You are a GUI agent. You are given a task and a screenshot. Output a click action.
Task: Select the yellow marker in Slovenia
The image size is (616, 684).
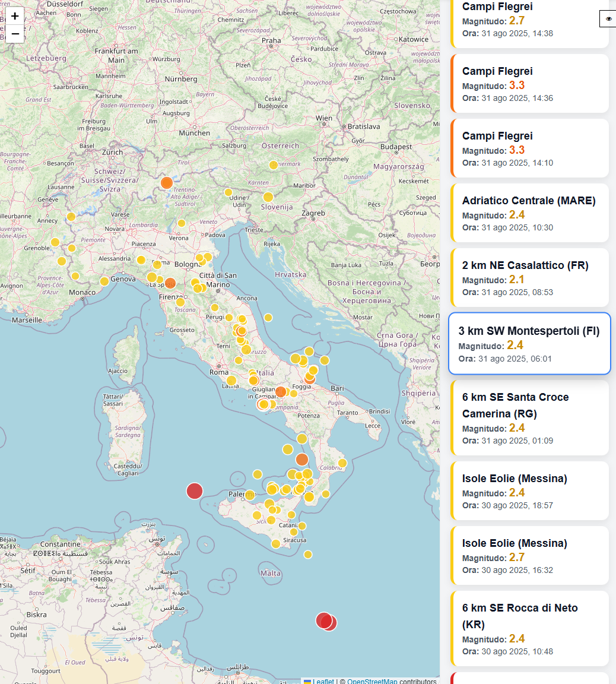tap(268, 197)
